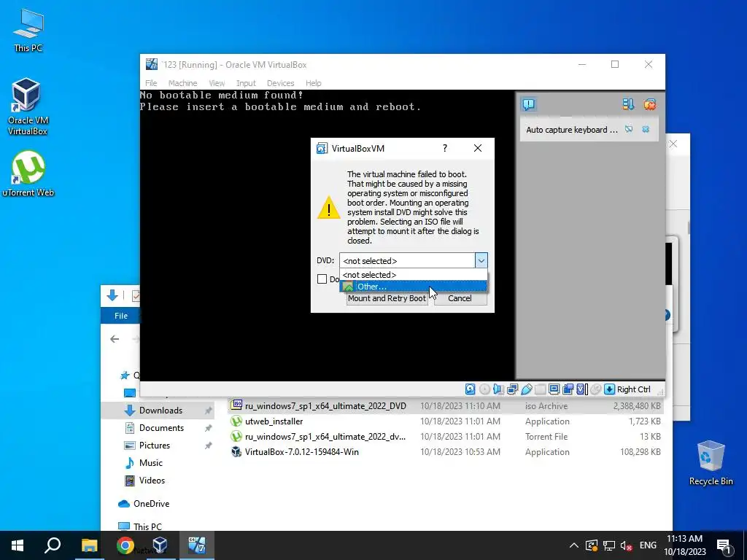Go back in File Explorer
Viewport: 747px width, 560px height.
115,339
